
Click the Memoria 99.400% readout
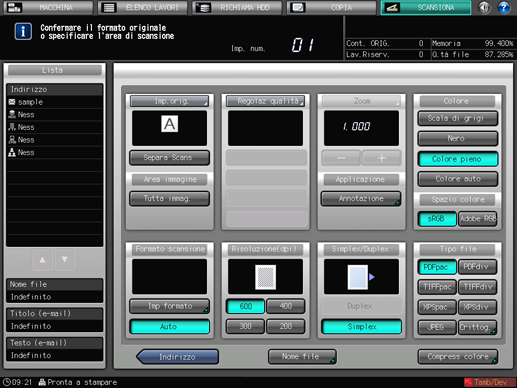[472, 43]
